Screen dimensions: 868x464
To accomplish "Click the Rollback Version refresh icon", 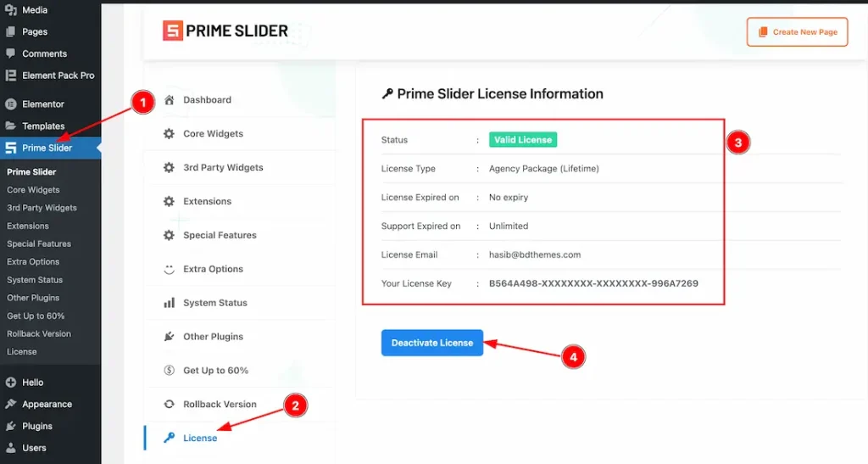I will [169, 405].
